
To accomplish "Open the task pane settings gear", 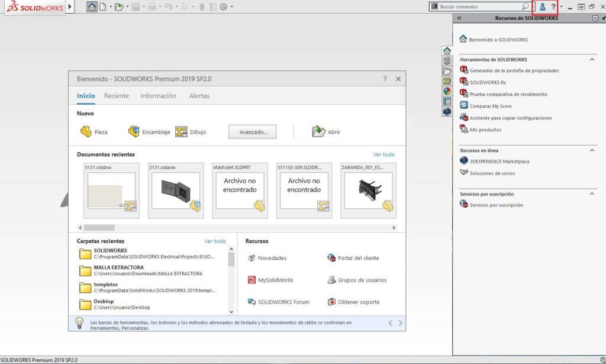I will click(x=595, y=18).
